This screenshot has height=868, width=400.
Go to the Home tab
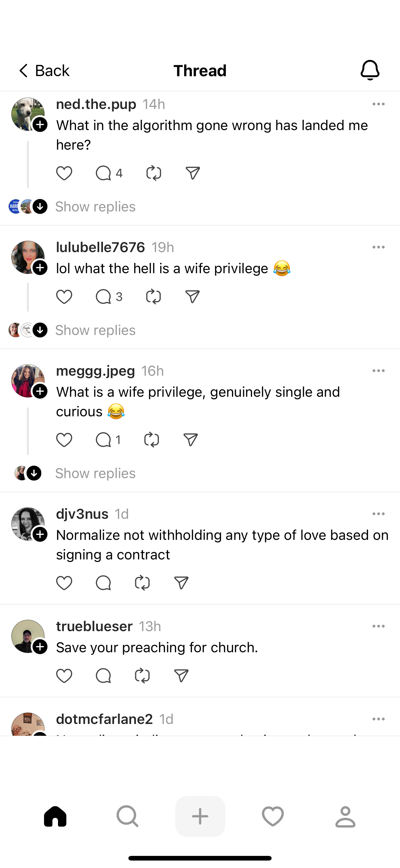click(x=55, y=816)
